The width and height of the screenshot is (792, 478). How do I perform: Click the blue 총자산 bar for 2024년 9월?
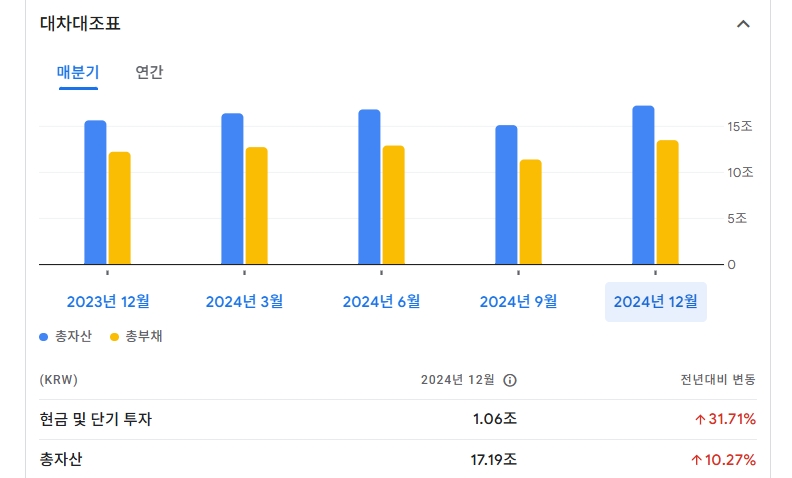click(506, 195)
